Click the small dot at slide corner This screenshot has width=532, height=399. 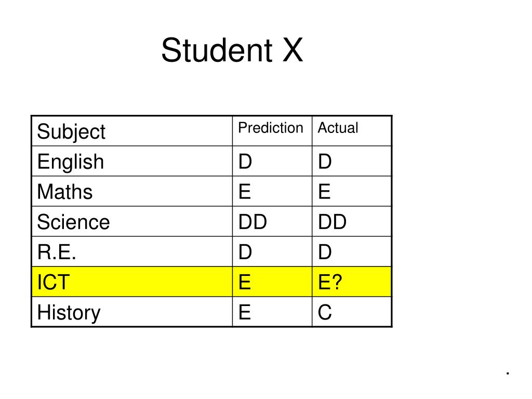[508, 373]
